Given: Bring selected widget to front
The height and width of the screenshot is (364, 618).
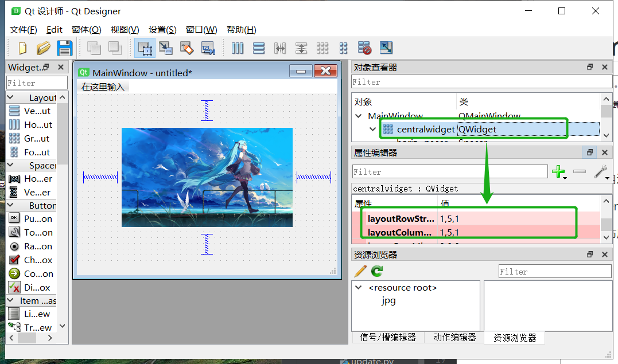Looking at the screenshot, I should click(115, 48).
